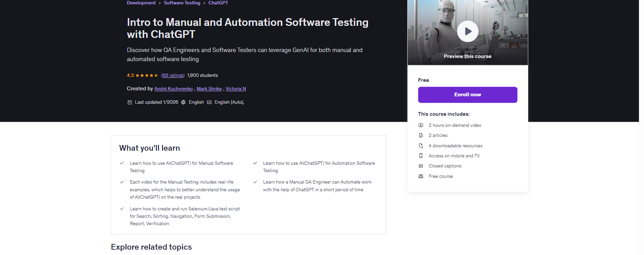Click '4 downloadable resources' text
The height and width of the screenshot is (255, 644).
tap(455, 146)
